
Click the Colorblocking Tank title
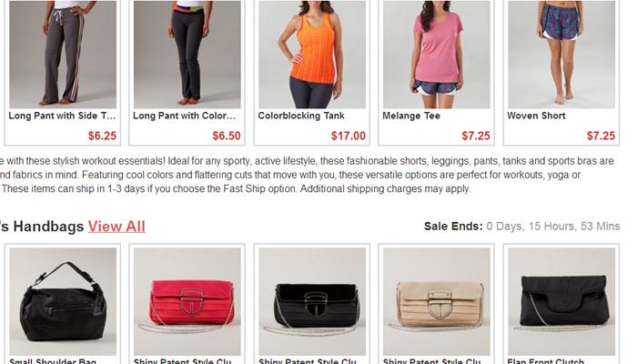coord(301,116)
